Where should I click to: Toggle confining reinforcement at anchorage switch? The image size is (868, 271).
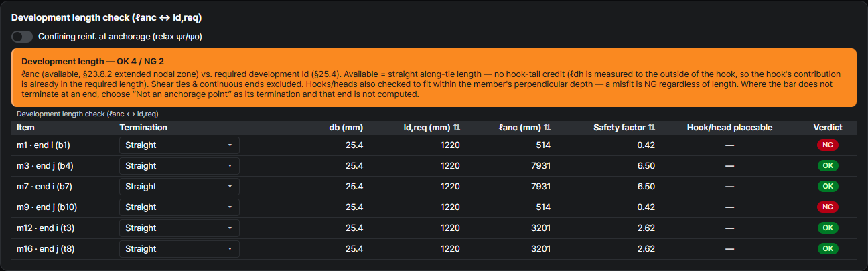pyautogui.click(x=22, y=37)
